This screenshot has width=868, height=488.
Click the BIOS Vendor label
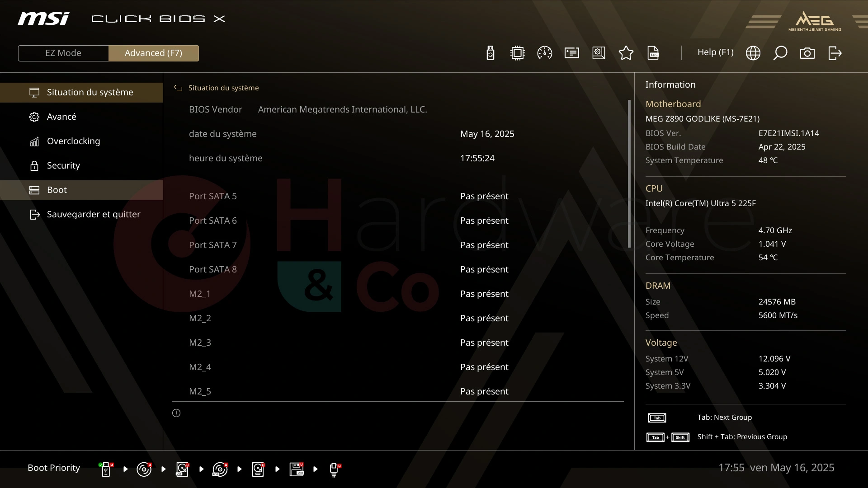[216, 109]
